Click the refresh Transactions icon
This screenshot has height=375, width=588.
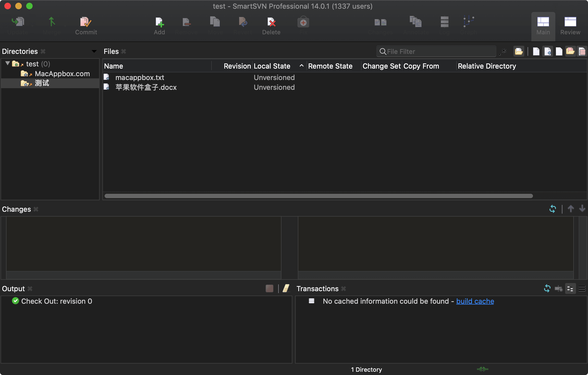[547, 288]
